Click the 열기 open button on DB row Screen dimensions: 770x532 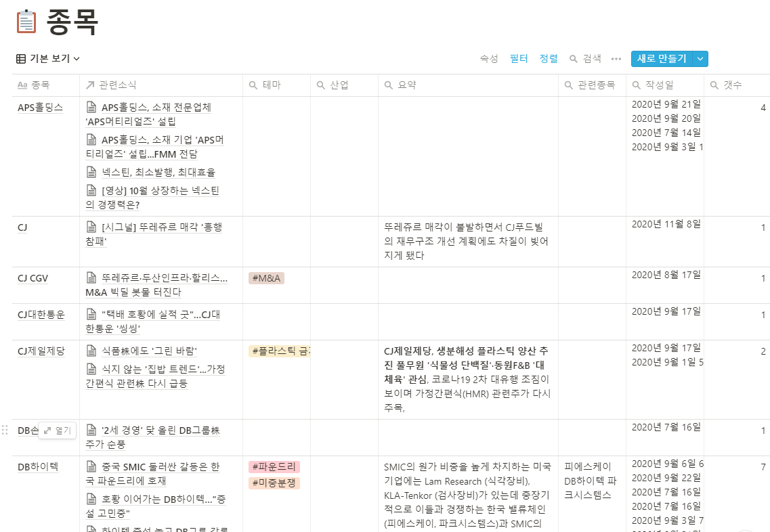(x=58, y=430)
